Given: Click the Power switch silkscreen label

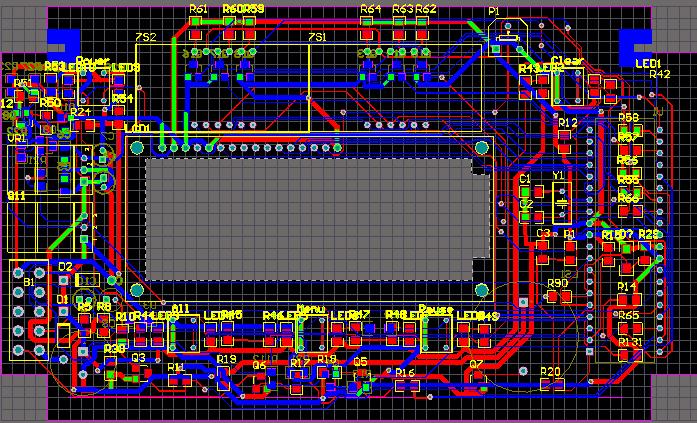Looking at the screenshot, I should coord(93,60).
